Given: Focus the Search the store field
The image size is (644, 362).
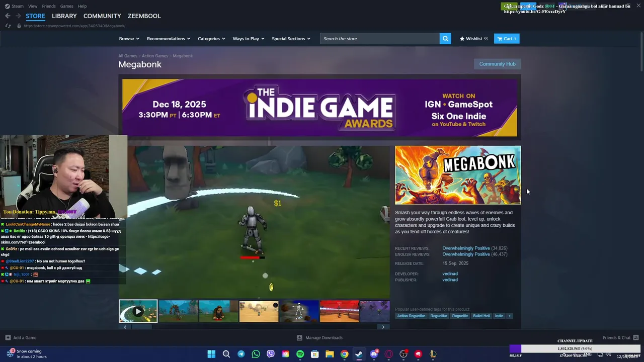Looking at the screenshot, I should click(380, 39).
